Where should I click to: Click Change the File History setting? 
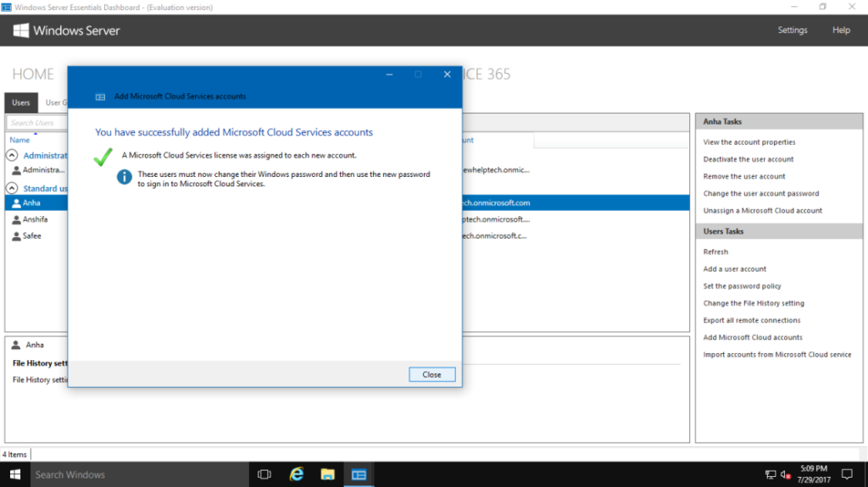pos(754,303)
